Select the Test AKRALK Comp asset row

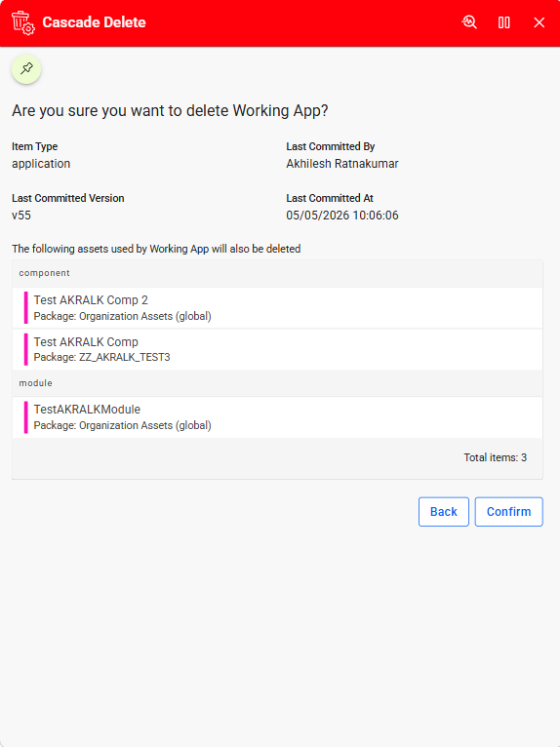277,349
